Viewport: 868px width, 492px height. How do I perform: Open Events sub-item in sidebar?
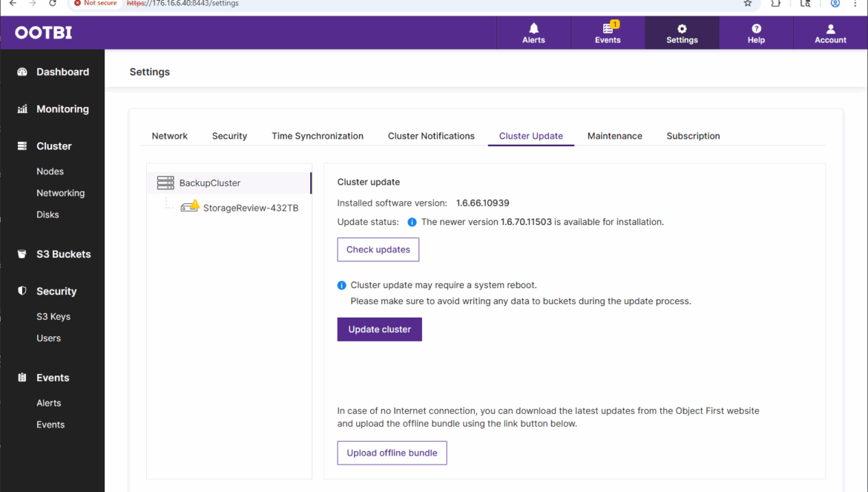coord(50,424)
